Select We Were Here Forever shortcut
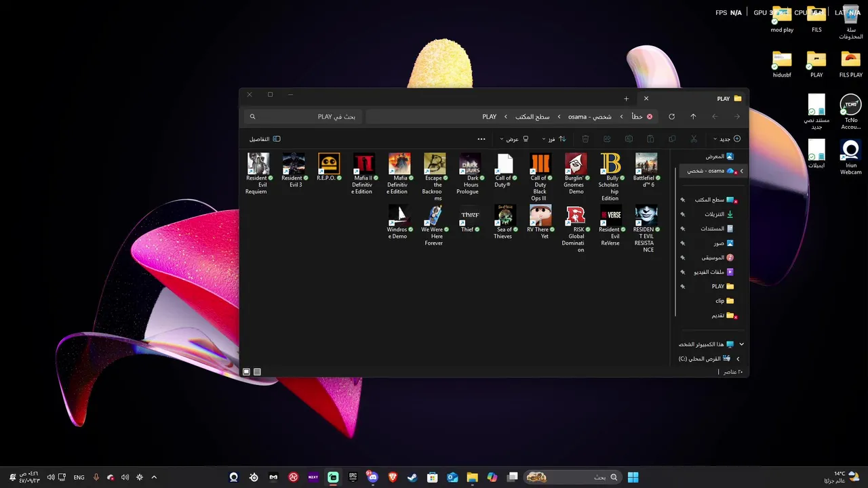 [435, 224]
